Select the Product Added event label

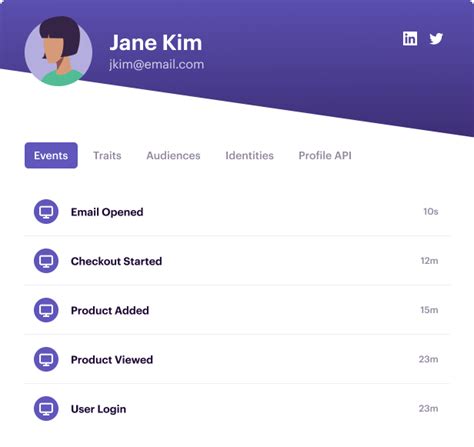click(110, 310)
